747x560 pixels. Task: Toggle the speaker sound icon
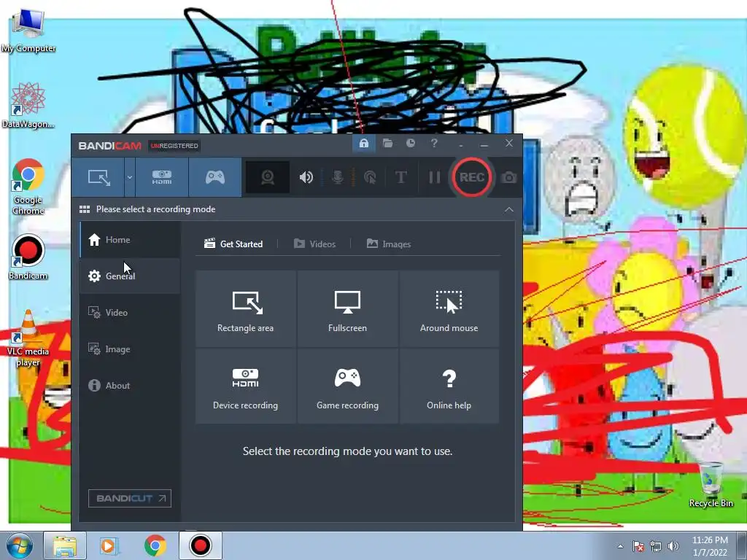point(306,177)
